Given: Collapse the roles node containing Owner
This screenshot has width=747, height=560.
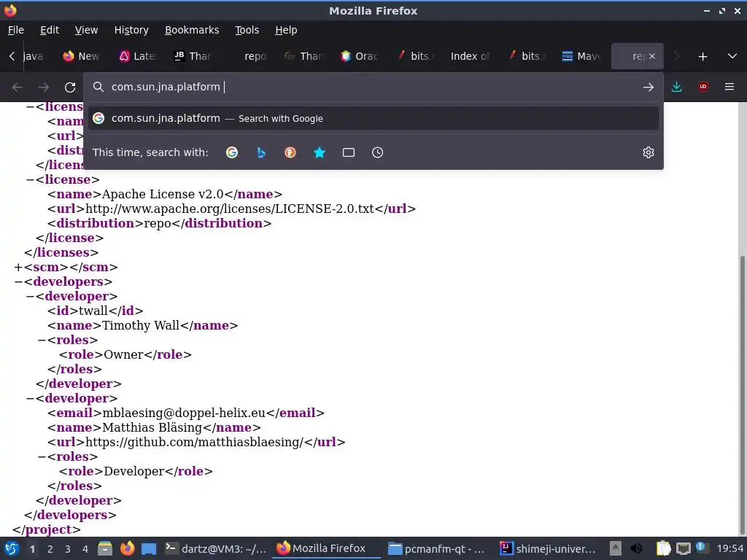Looking at the screenshot, I should click(42, 341).
